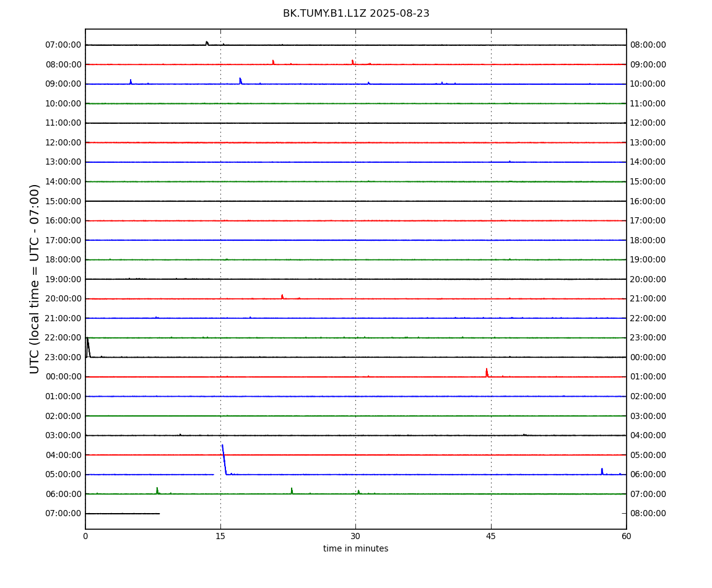
Task: Select the left-axis 00:00:00 label
Action: [64, 377]
